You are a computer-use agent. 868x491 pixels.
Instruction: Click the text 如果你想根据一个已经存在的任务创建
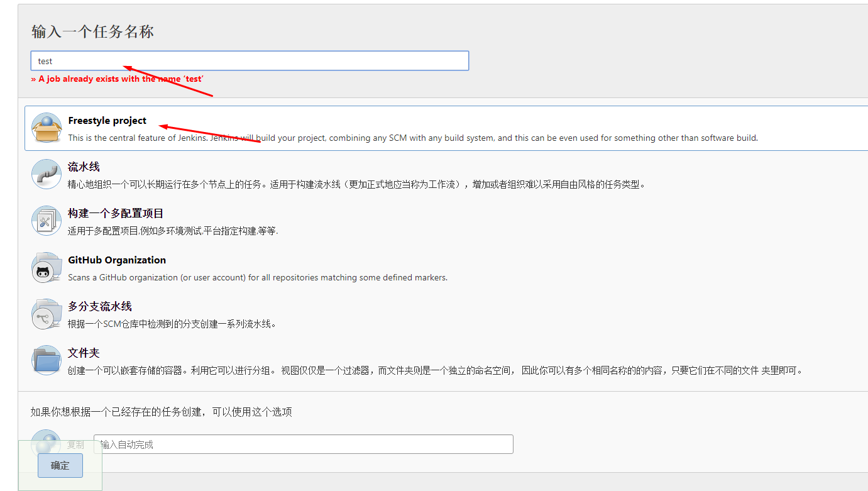[x=162, y=412]
